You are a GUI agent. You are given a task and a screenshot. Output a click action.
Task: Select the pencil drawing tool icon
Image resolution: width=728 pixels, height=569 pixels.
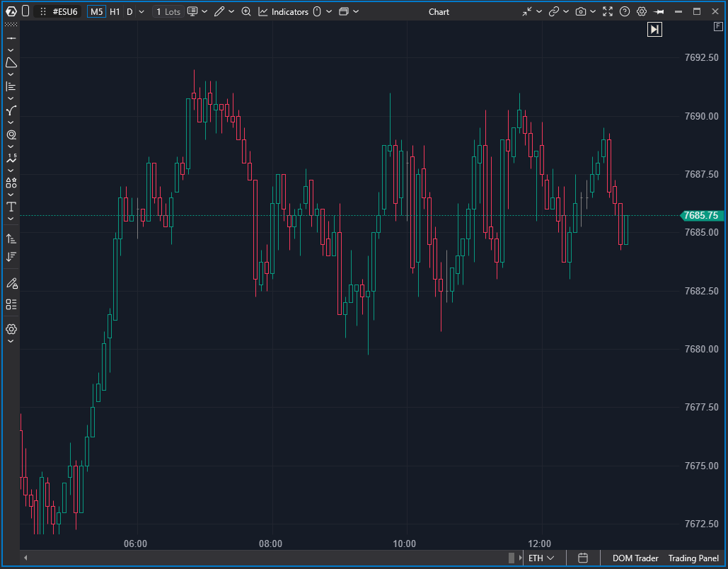pyautogui.click(x=219, y=11)
